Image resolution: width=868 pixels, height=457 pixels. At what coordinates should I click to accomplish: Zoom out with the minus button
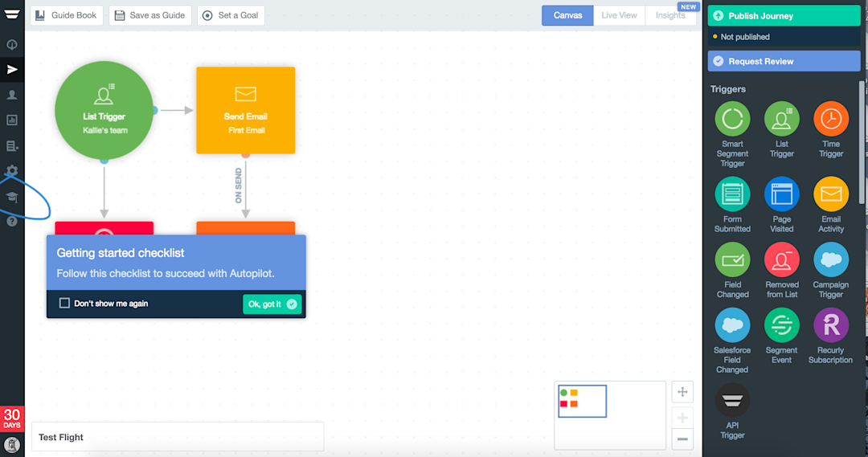coord(682,439)
